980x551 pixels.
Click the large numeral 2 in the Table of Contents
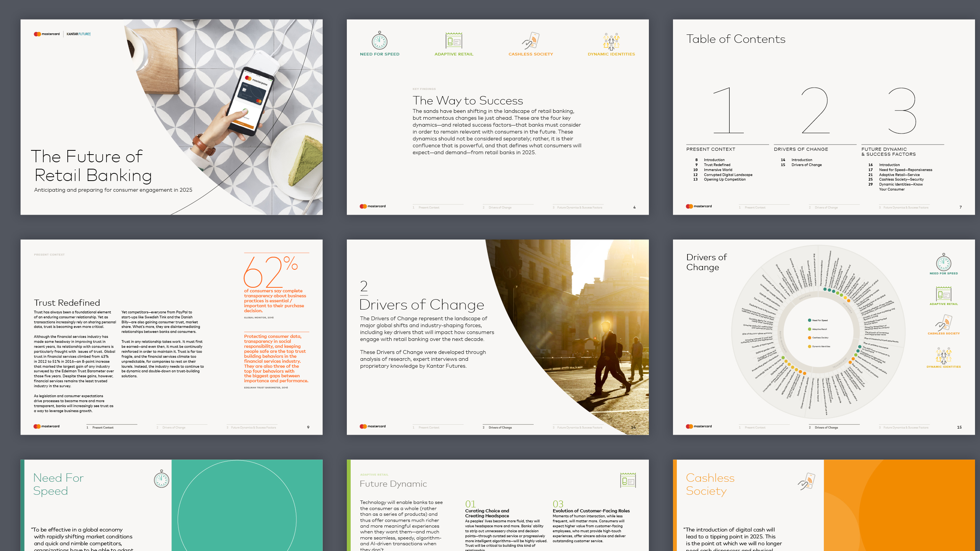pos(815,110)
